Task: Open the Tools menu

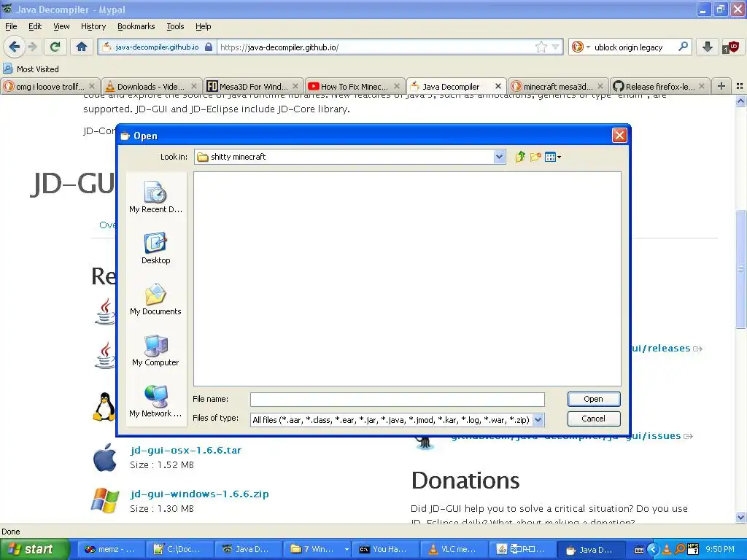Action: [175, 26]
